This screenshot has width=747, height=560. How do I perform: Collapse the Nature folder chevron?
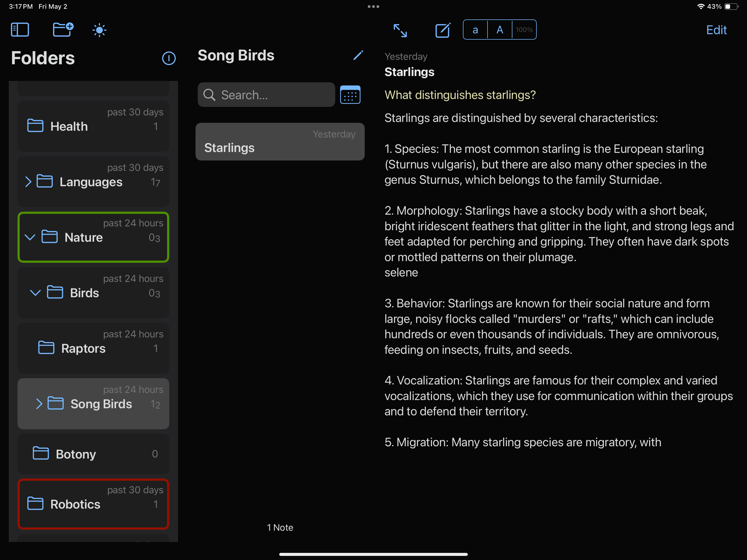tap(30, 237)
